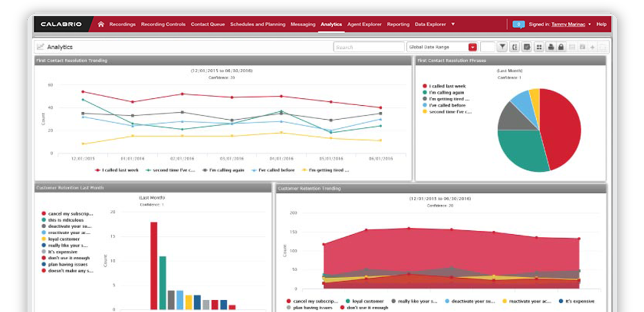Switch to Recording Controls

click(163, 24)
